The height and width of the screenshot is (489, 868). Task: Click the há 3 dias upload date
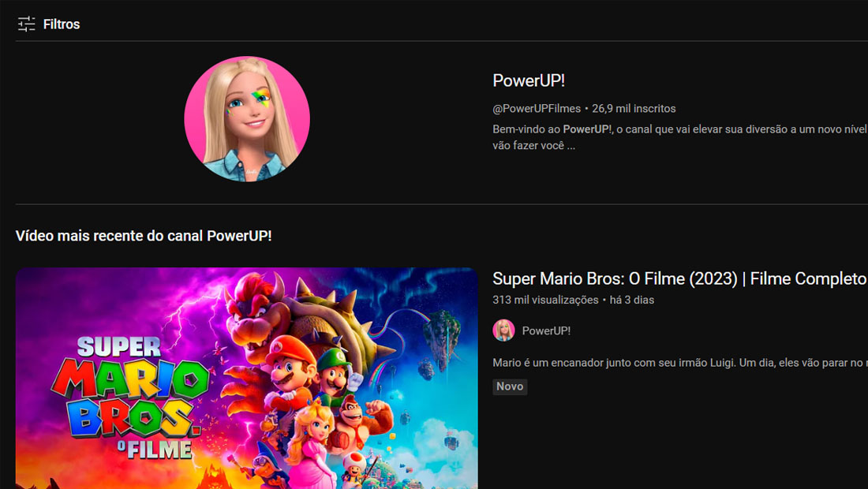coord(631,300)
